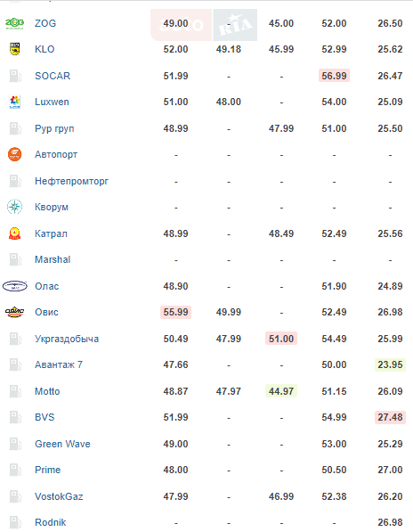Open the VostokGaz station link
This screenshot has width=413, height=532.
[59, 496]
